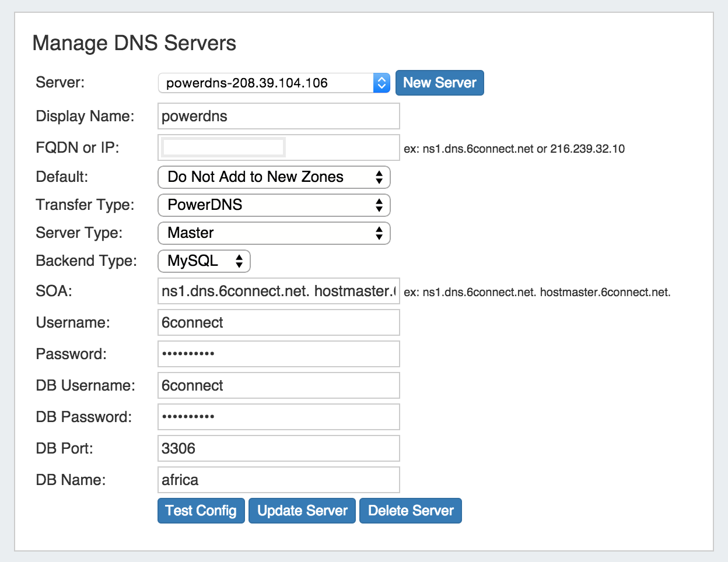Open the Server selection dropdown
The height and width of the screenshot is (562, 728).
click(266, 83)
